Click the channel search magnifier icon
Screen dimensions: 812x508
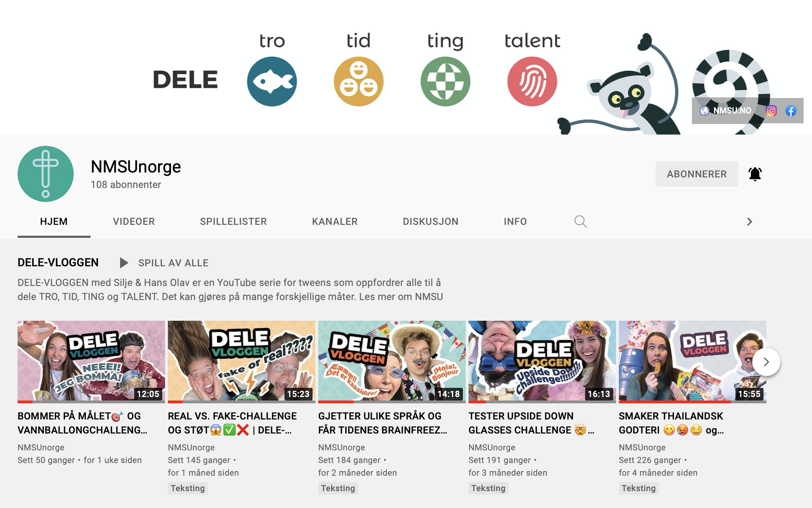580,222
